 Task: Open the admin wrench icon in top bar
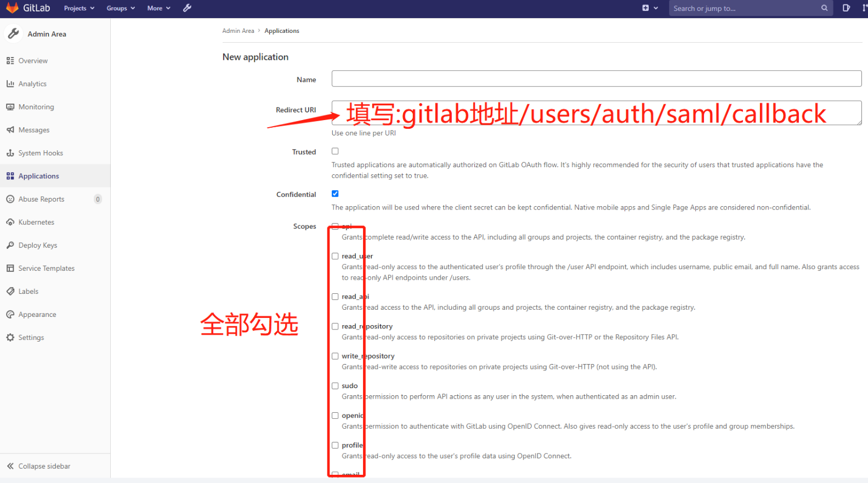coord(187,8)
